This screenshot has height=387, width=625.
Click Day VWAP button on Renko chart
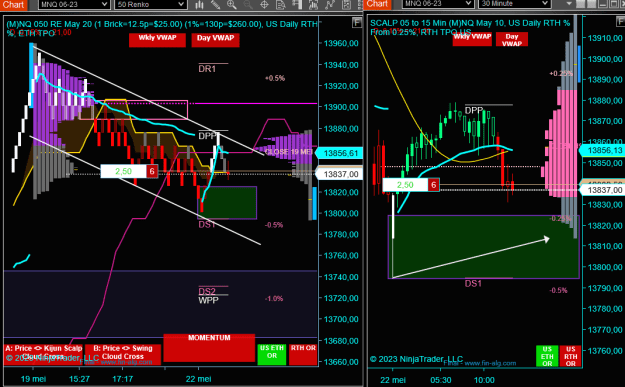click(x=215, y=40)
